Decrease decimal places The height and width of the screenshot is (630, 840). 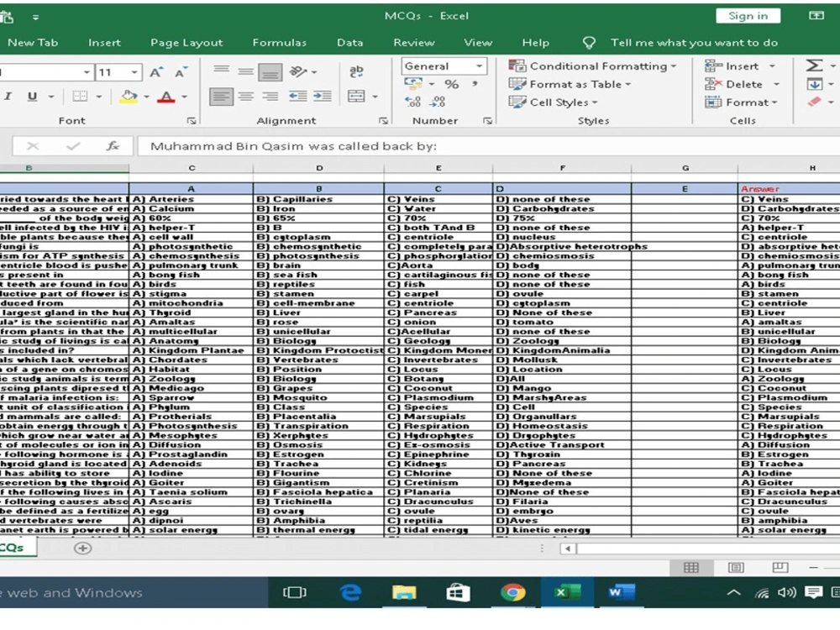[438, 102]
